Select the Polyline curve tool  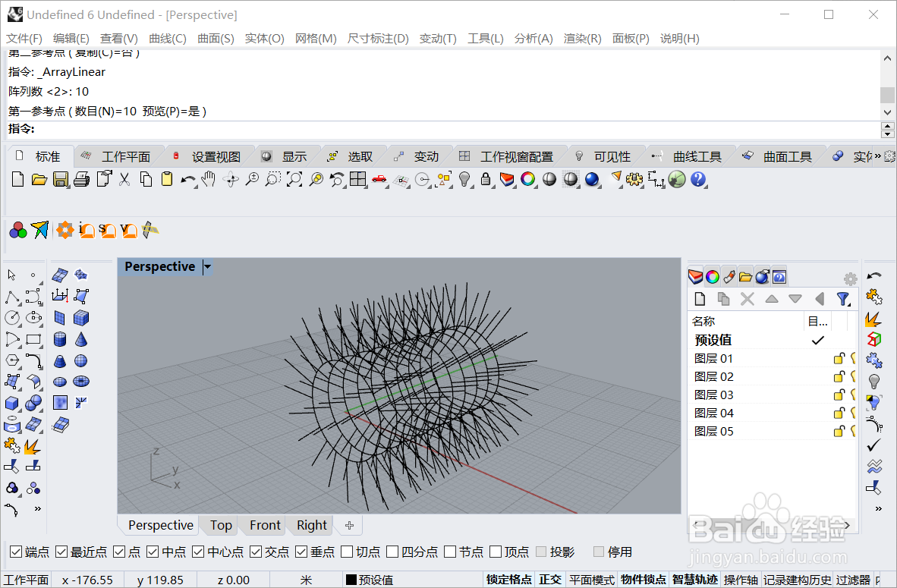12,297
